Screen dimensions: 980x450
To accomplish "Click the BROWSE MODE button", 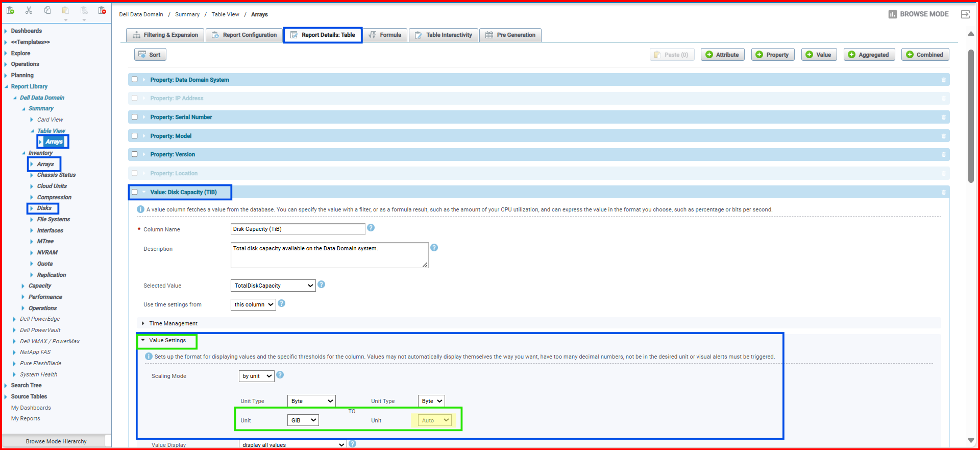I will pyautogui.click(x=918, y=14).
